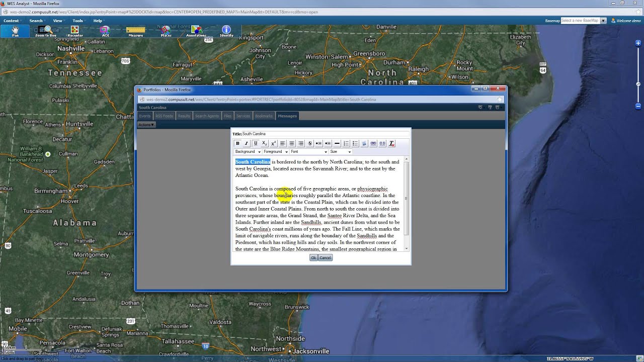
Task: Bookmark the Portfolios page with the star
Action: 500,100
